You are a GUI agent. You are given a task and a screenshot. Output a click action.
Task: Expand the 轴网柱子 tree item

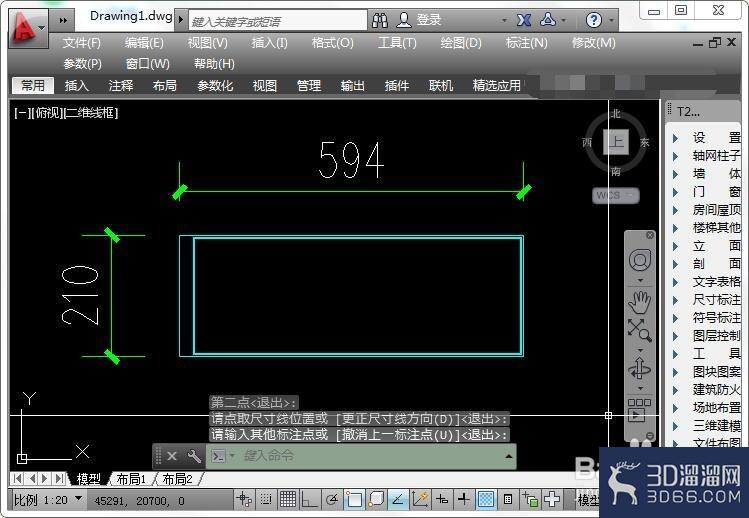(675, 156)
